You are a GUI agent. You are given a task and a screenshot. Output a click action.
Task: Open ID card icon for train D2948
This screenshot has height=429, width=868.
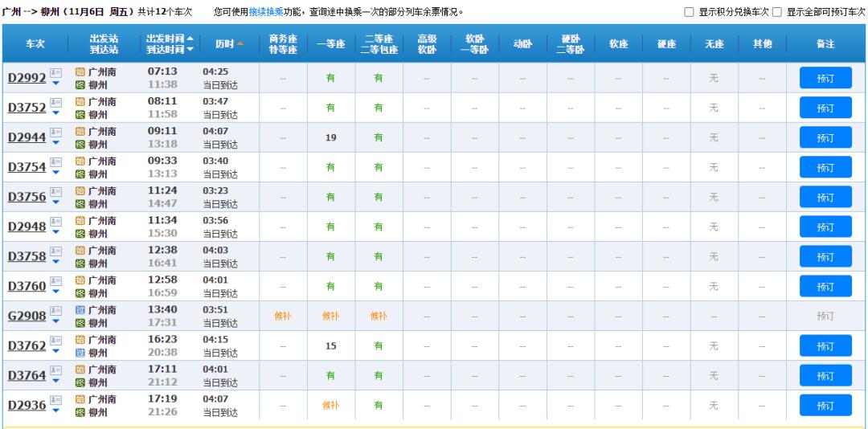point(56,222)
